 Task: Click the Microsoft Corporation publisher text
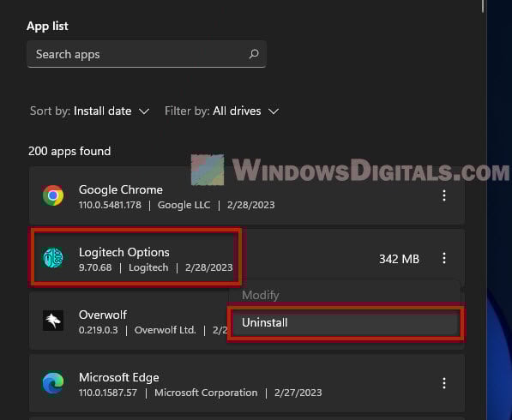(206, 393)
